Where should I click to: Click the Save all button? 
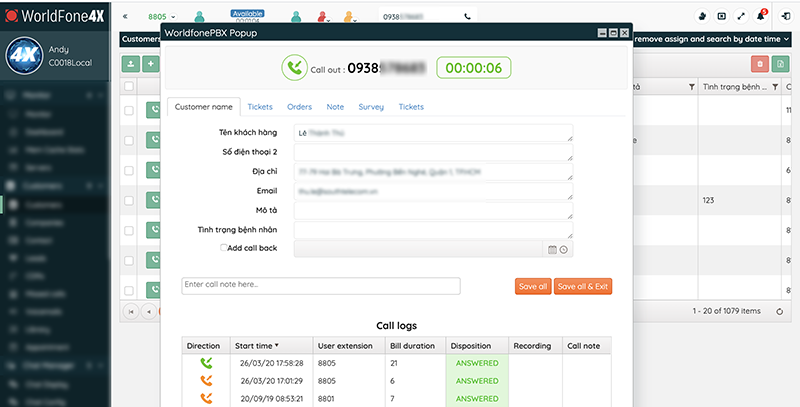pyautogui.click(x=533, y=286)
